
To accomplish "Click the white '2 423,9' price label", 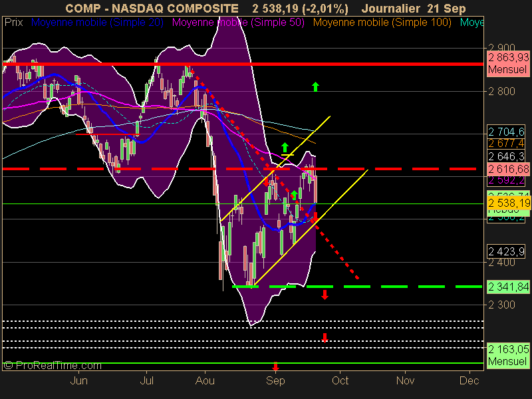I will [506, 251].
